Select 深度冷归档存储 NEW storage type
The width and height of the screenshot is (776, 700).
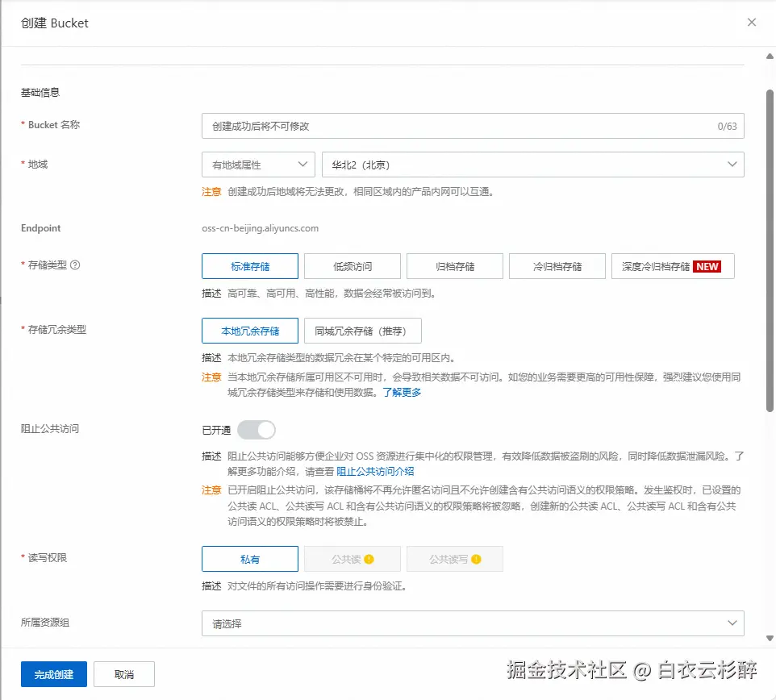[x=673, y=266]
